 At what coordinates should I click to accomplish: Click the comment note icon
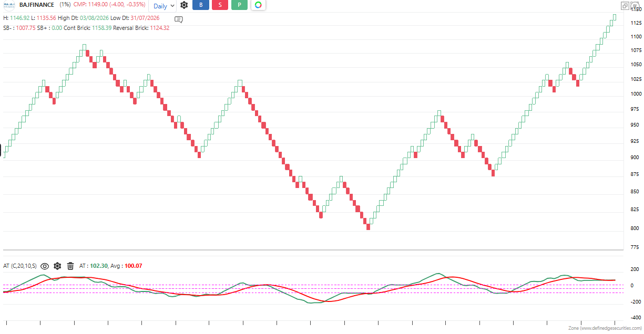click(x=179, y=19)
